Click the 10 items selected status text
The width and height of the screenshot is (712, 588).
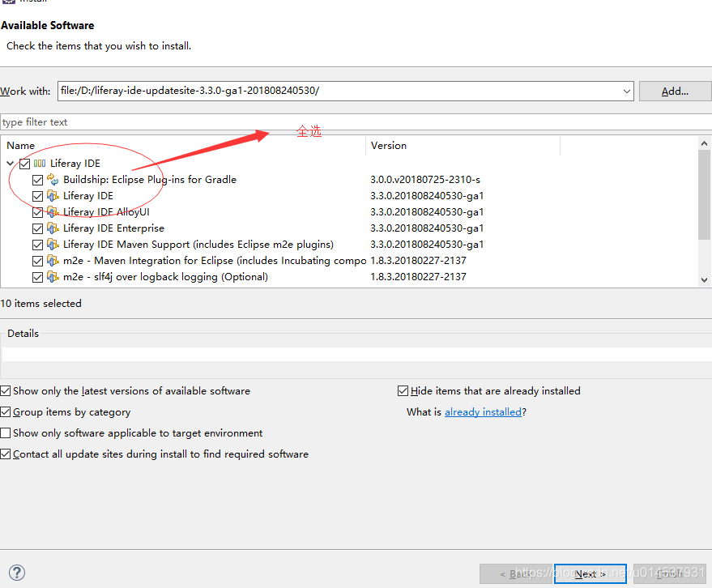pos(41,303)
